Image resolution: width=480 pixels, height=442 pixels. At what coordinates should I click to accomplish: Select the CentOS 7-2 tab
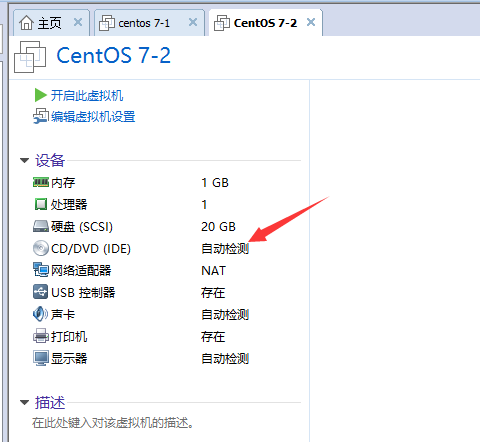[266, 23]
